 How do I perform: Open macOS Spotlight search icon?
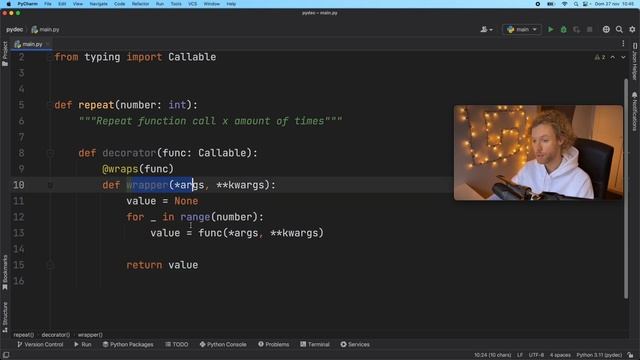click(576, 4)
